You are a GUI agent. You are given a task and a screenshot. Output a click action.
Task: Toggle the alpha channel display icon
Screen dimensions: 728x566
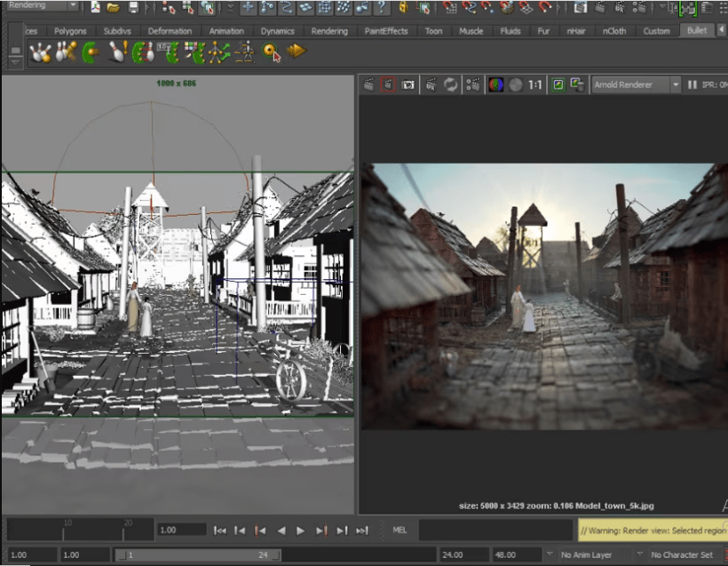(515, 85)
